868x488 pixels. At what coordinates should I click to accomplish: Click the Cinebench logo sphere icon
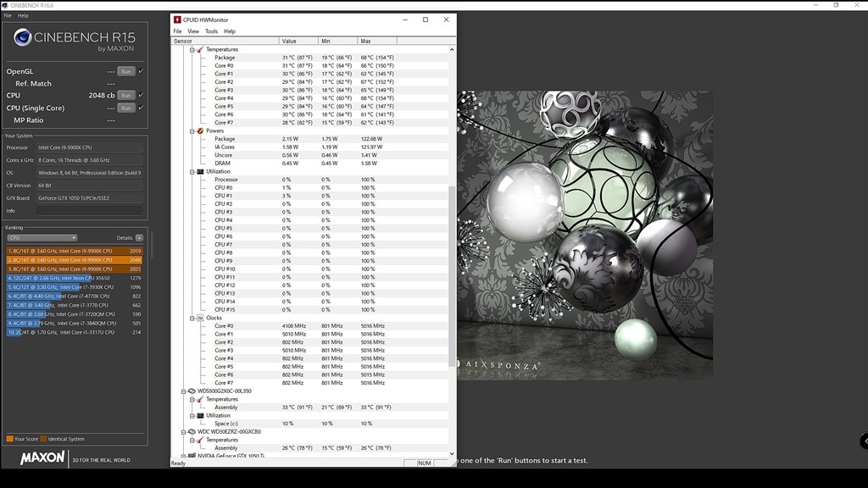[23, 37]
